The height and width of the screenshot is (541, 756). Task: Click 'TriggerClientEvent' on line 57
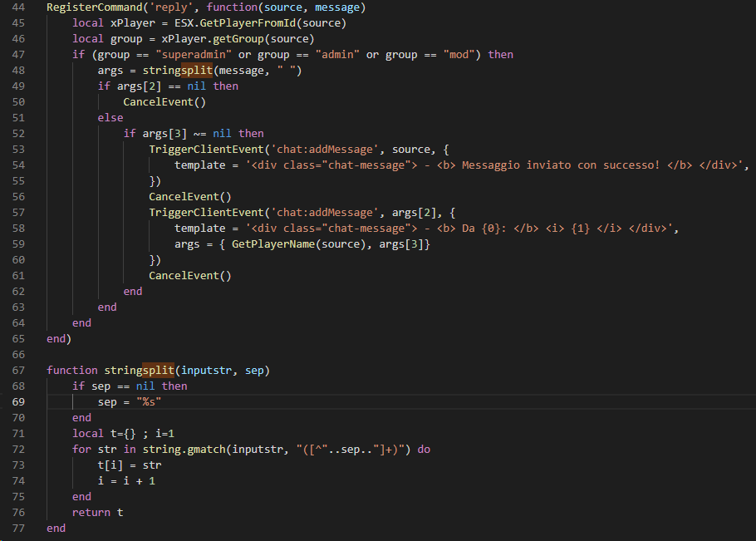tap(206, 213)
